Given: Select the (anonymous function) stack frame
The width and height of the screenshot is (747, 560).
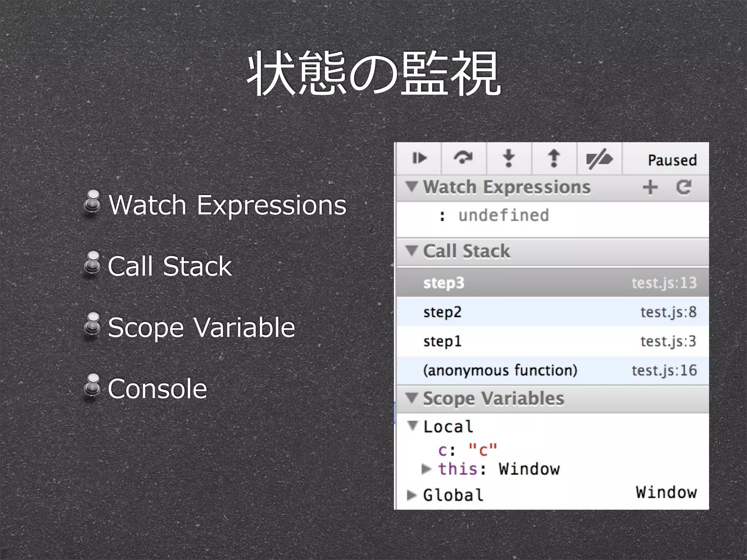Looking at the screenshot, I should tap(553, 370).
